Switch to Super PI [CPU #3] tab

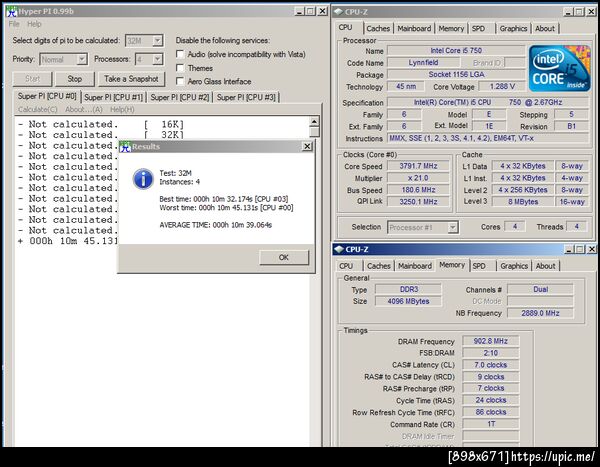[x=246, y=97]
